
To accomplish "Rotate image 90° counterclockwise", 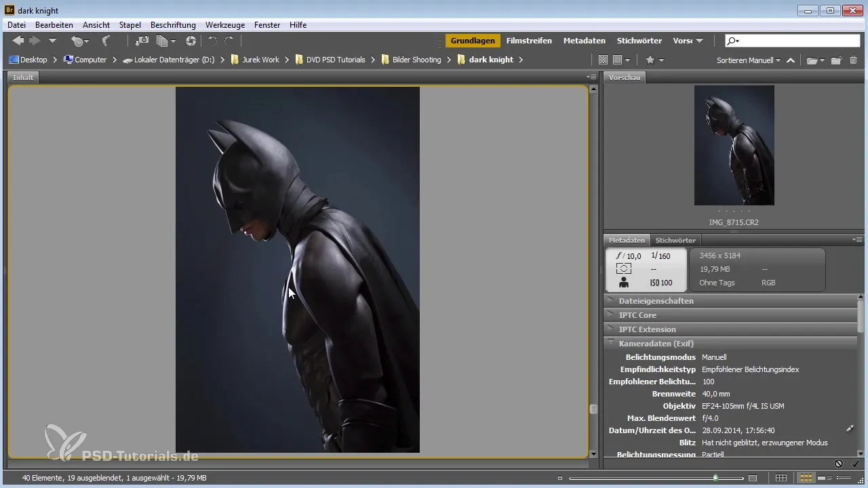I will tap(212, 41).
